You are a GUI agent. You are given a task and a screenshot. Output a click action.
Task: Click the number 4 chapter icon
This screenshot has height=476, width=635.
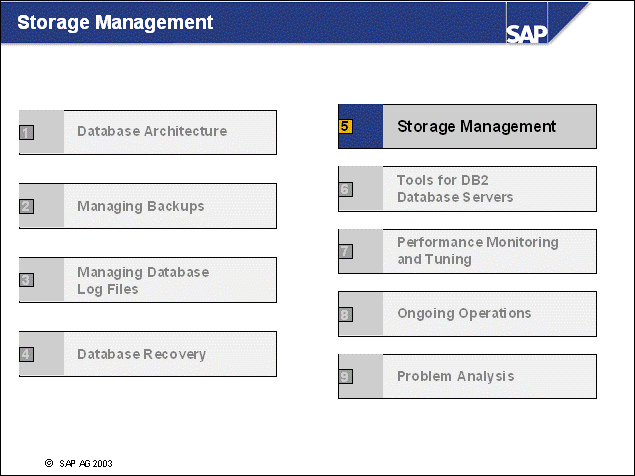[27, 354]
